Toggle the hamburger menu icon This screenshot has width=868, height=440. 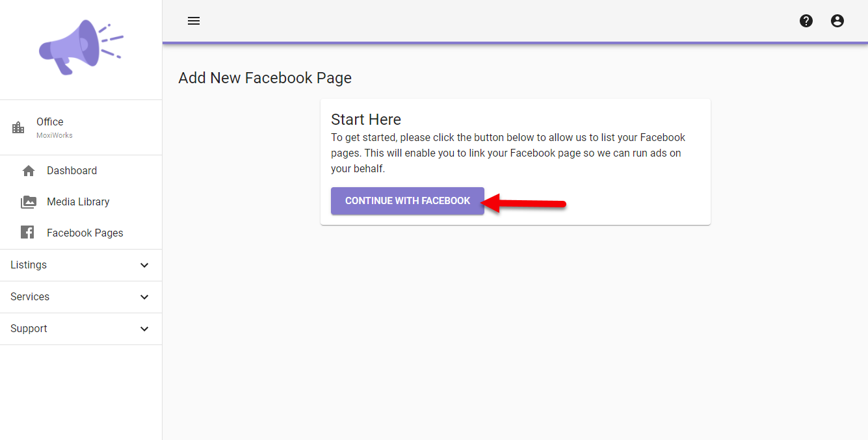[x=194, y=21]
